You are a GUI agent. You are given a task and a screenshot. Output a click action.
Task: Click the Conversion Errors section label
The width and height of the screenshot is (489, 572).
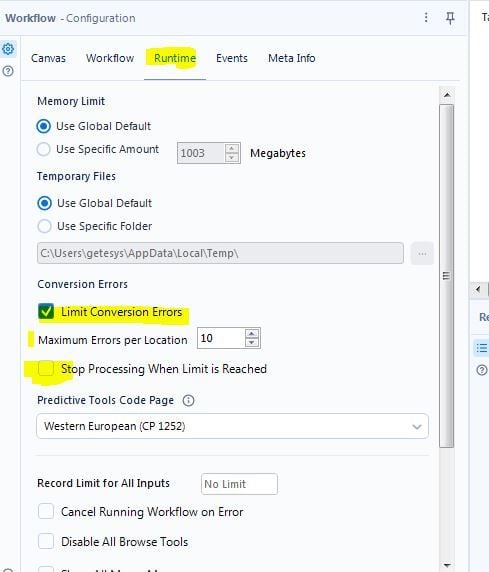click(82, 284)
